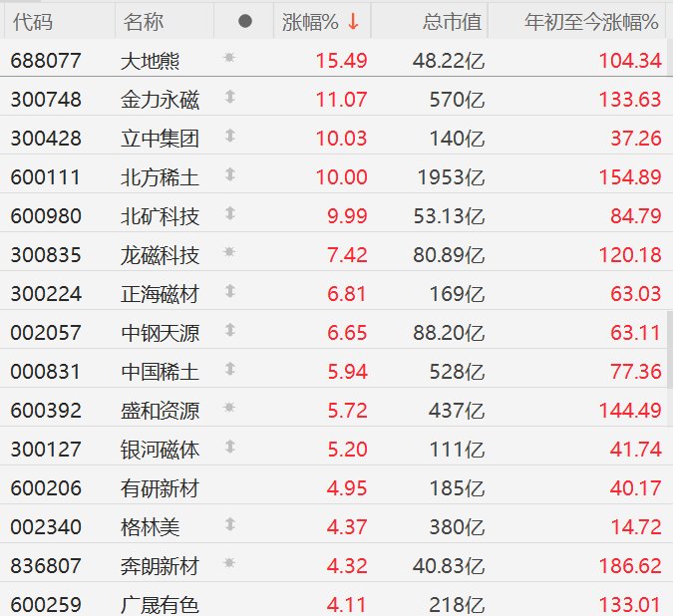Click gain value 7.42
Image resolution: width=673 pixels, height=616 pixels.
click(347, 255)
